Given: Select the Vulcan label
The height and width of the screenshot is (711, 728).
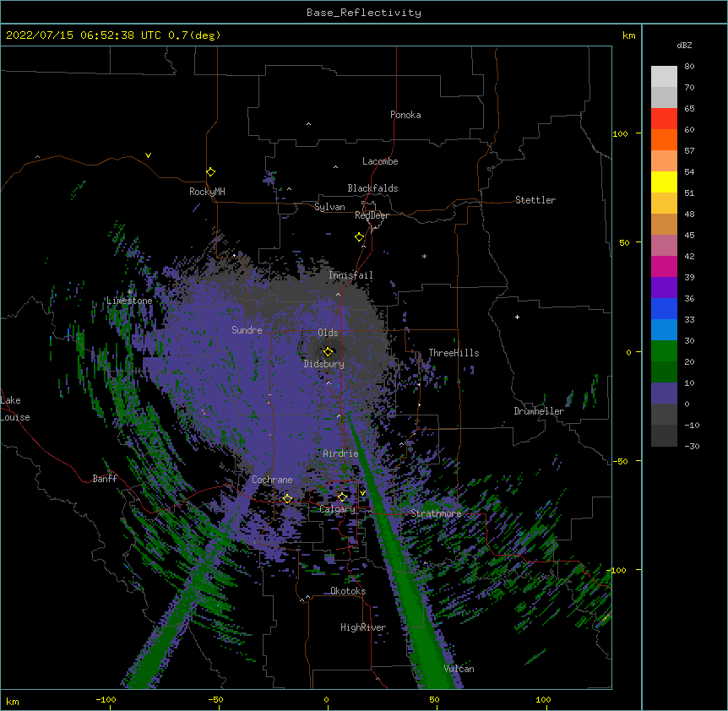Looking at the screenshot, I should (459, 669).
